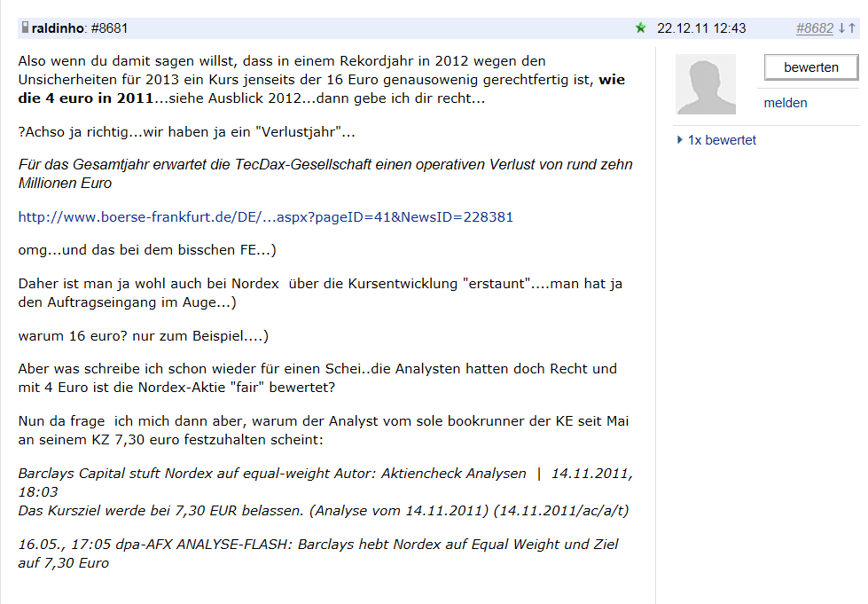Click the down arrow to jump to next post
The width and height of the screenshot is (868, 604).
point(841,27)
